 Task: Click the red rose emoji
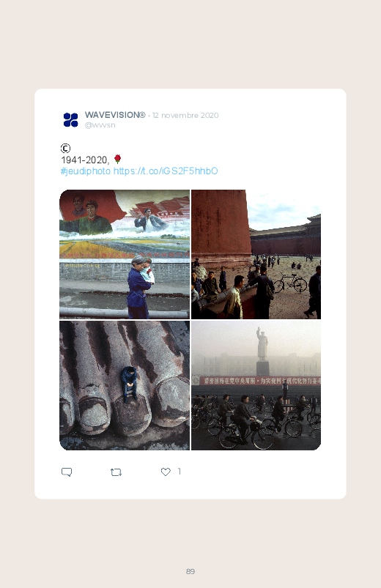(x=117, y=160)
